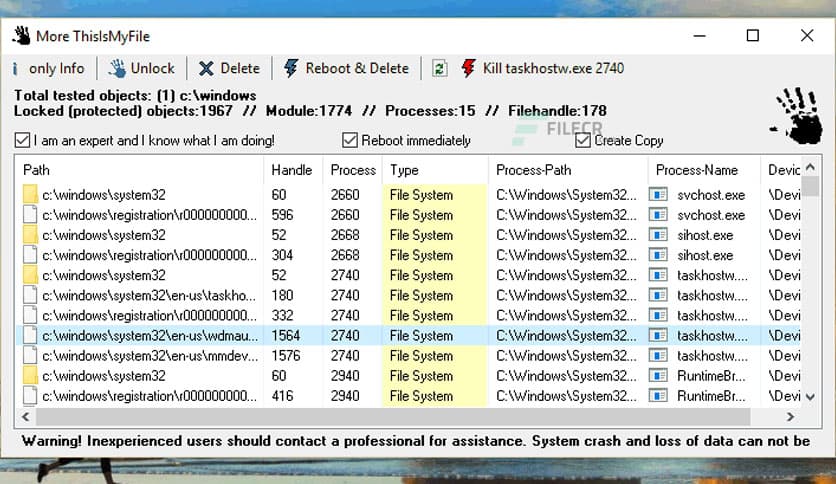Click process name sihost.exe in handle 304 row

click(x=705, y=255)
